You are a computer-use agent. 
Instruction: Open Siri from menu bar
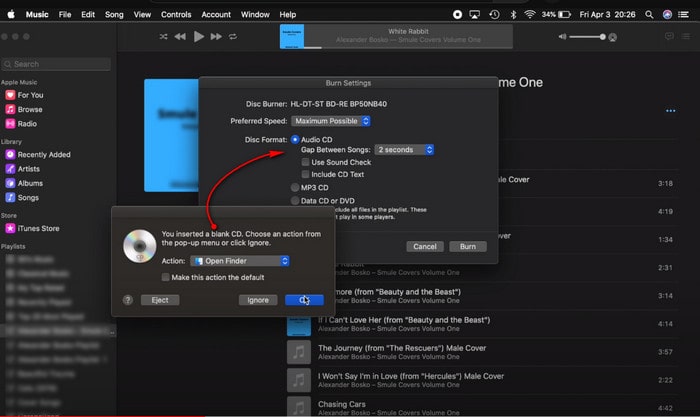point(667,14)
